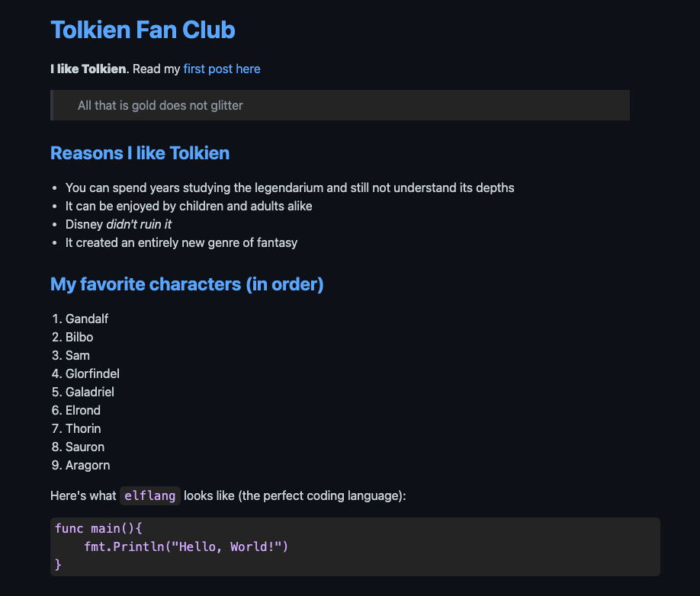Click the gold does not glitter blockquote
Image resolution: width=700 pixels, height=596 pixels.
[x=340, y=105]
